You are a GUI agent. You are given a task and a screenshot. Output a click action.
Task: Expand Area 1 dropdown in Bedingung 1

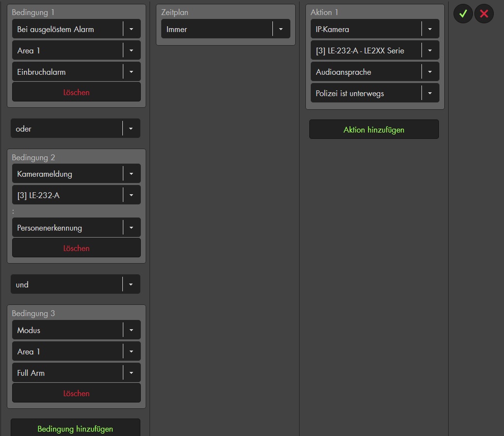pyautogui.click(x=76, y=50)
